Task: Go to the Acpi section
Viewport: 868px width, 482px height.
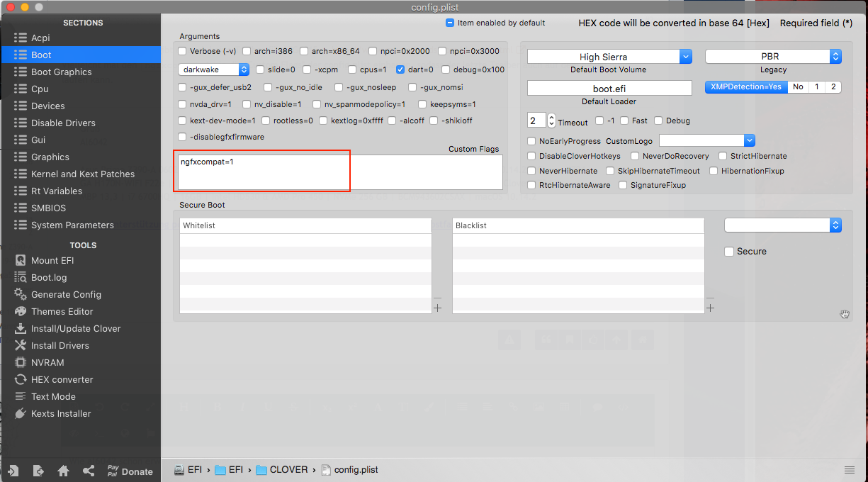Action: tap(40, 38)
